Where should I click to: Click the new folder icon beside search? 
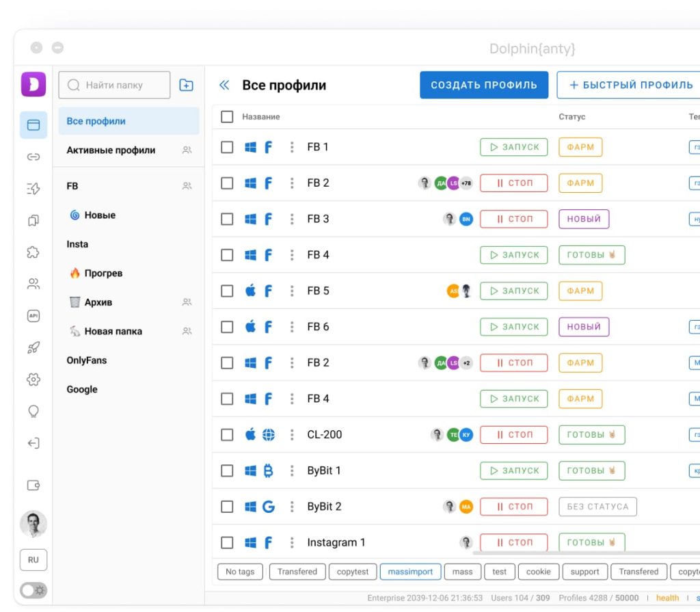(x=186, y=85)
